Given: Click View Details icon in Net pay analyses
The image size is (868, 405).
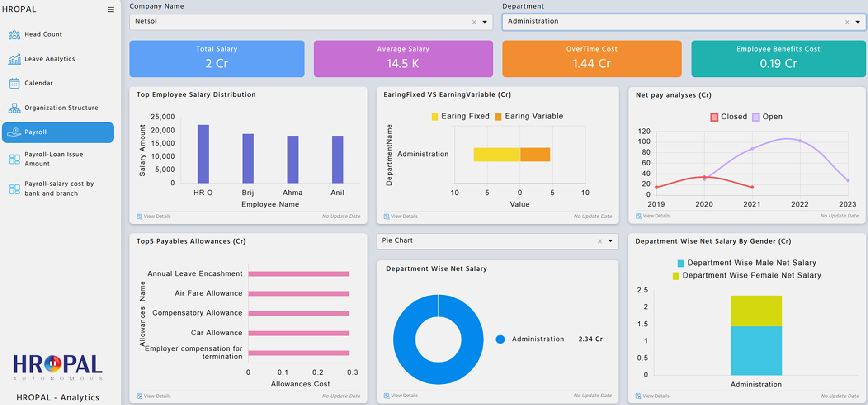Looking at the screenshot, I should (x=639, y=216).
